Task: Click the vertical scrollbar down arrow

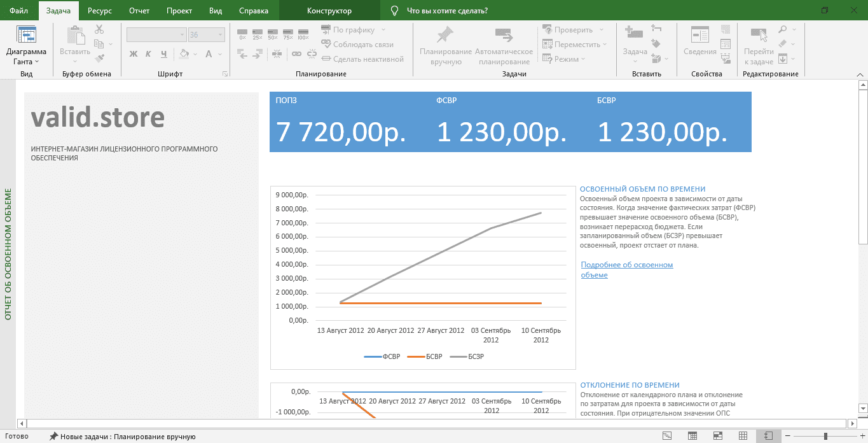Action: click(x=862, y=408)
